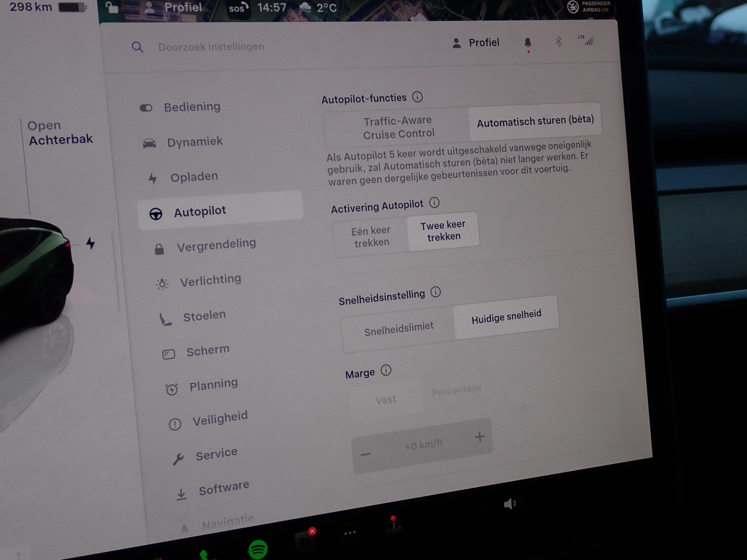This screenshot has width=747, height=560.
Task: Open the three-dots app launcher
Action: (350, 533)
